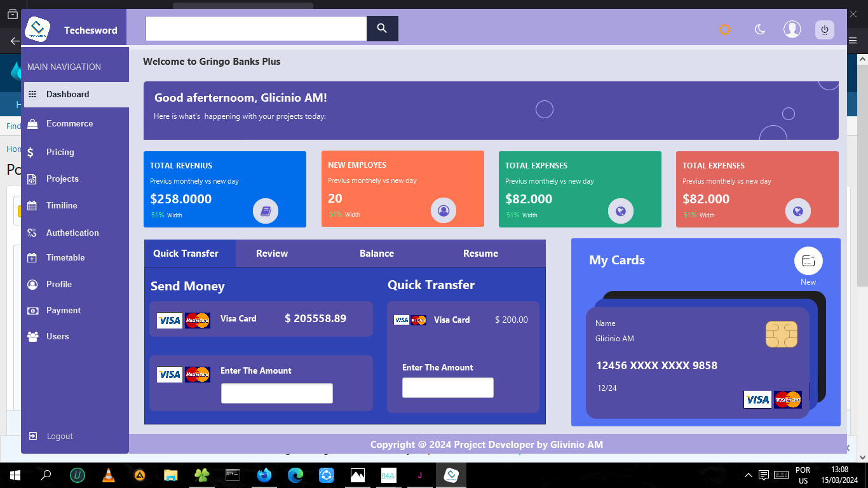Click the $258.0000 revenue value

click(181, 199)
